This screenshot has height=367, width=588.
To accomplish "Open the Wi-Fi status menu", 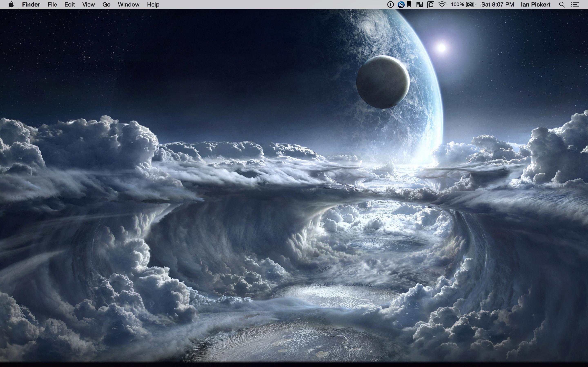I will click(442, 4).
